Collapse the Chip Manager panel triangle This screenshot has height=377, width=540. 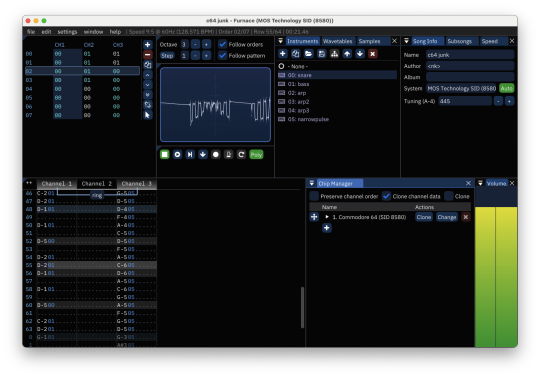click(x=312, y=183)
